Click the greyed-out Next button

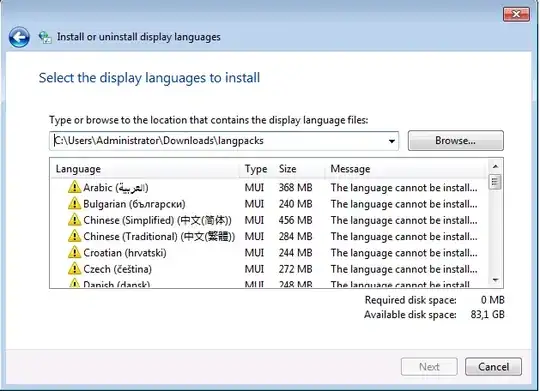point(429,367)
